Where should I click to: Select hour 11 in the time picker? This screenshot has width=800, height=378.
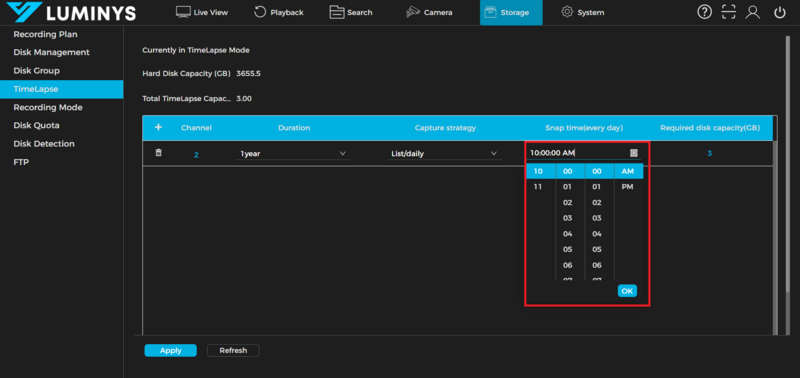point(538,187)
